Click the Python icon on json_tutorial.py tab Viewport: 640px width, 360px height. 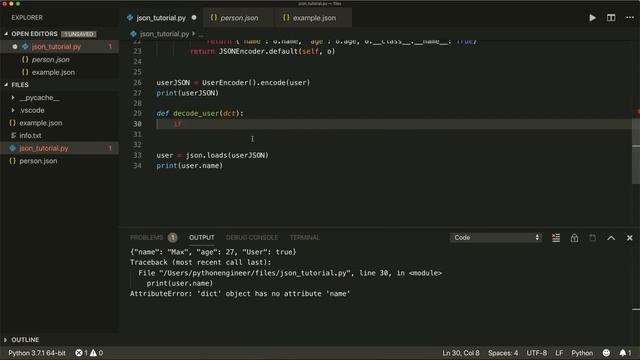[x=130, y=18]
